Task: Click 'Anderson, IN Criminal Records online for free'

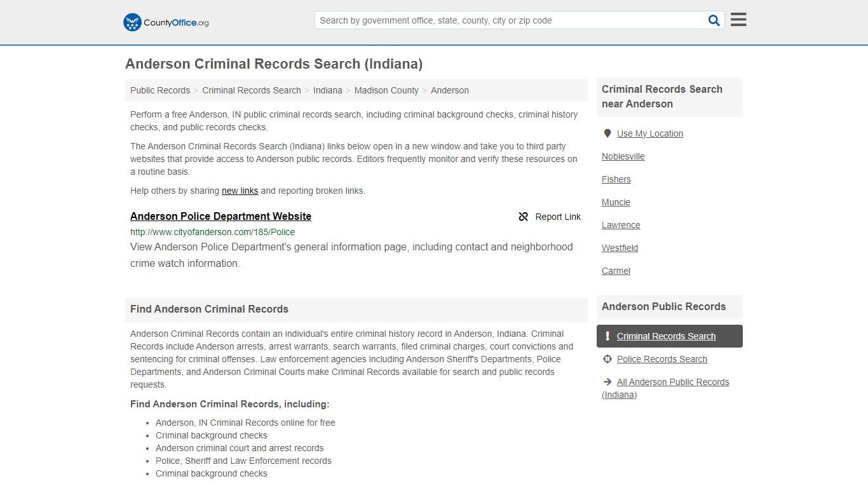Action: pyautogui.click(x=245, y=423)
